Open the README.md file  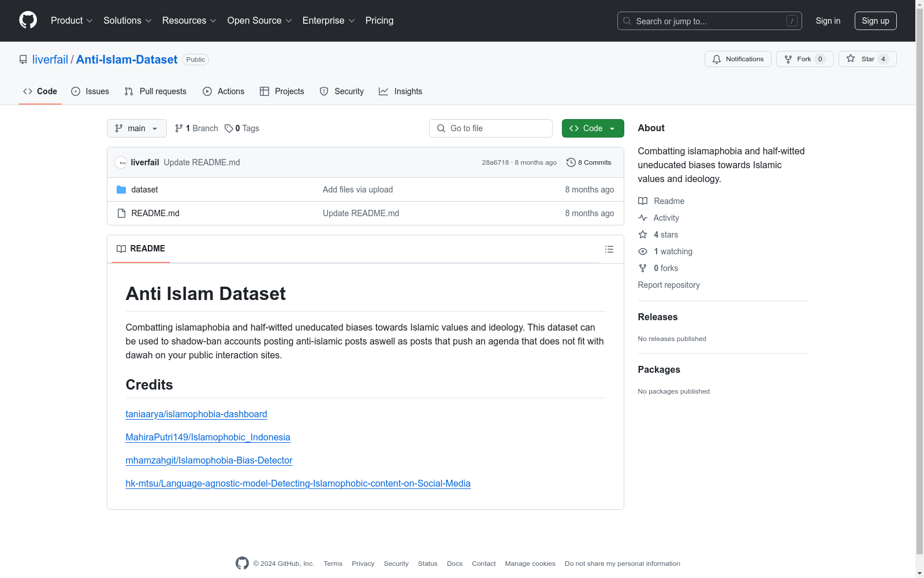155,213
